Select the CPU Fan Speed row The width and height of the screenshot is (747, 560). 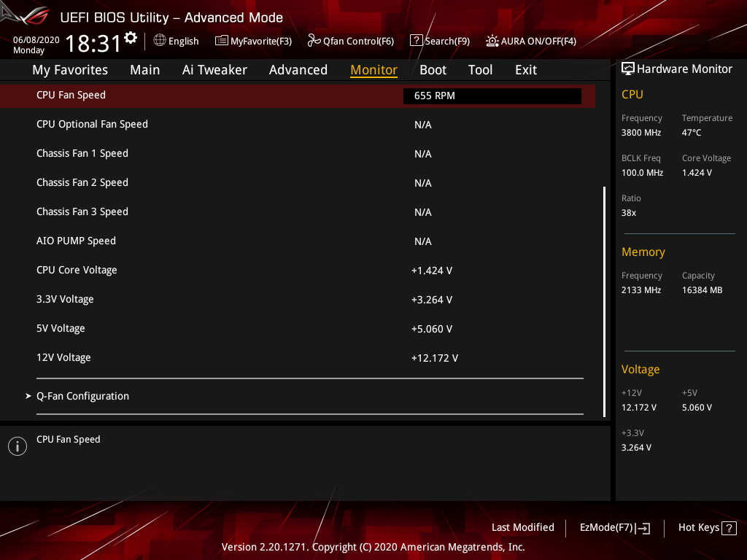pyautogui.click(x=298, y=96)
